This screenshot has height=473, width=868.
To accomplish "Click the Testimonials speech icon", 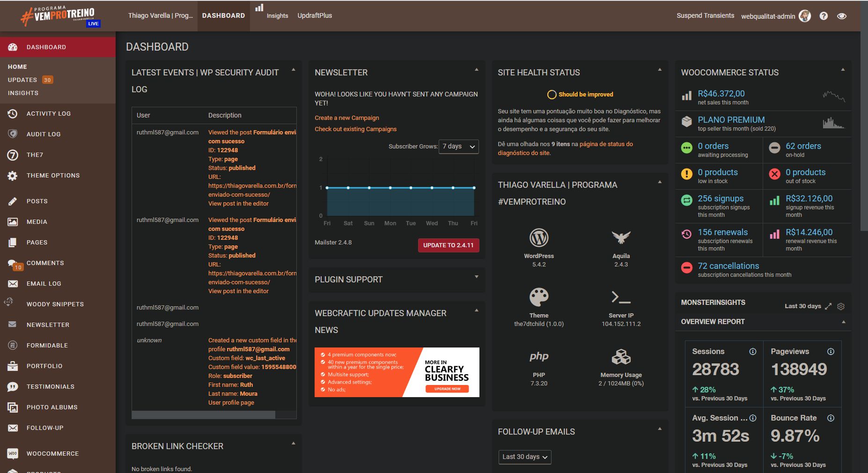I will pyautogui.click(x=13, y=387).
